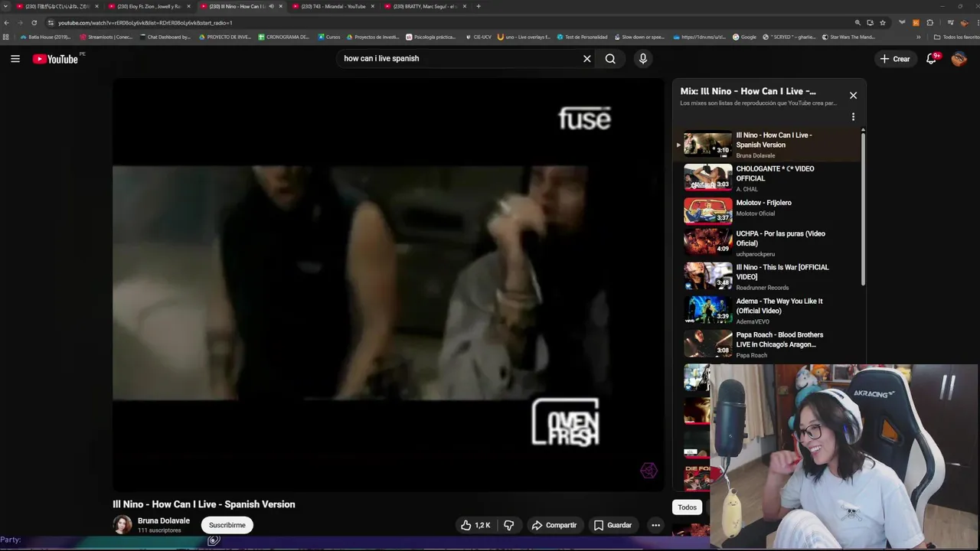Close the Ill Nino browser tab
The height and width of the screenshot is (551, 980).
[281, 6]
